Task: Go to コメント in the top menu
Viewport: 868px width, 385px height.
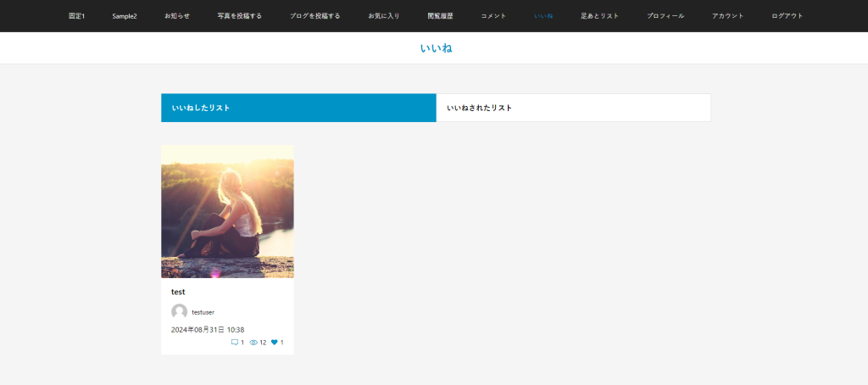Action: 493,16
